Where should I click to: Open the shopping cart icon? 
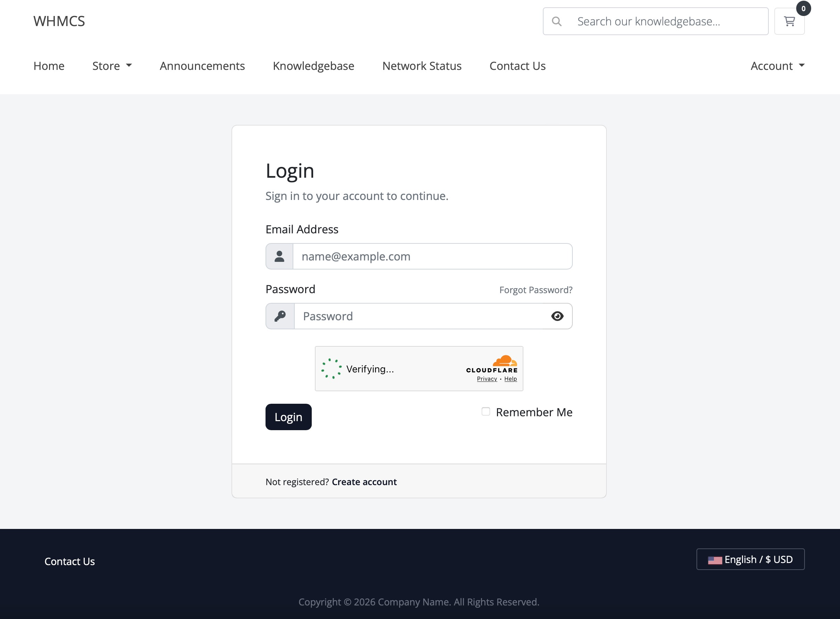pos(789,21)
